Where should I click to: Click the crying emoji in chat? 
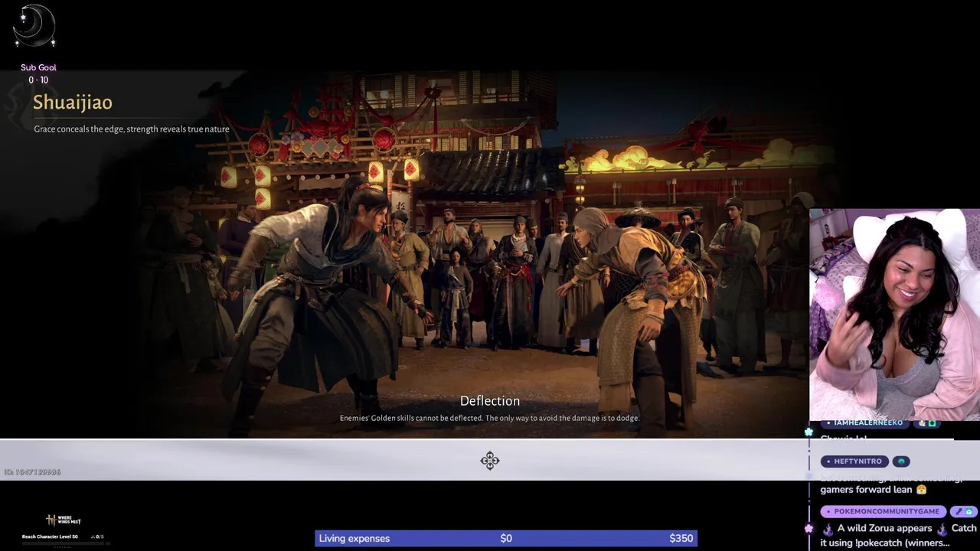pyautogui.click(x=921, y=490)
